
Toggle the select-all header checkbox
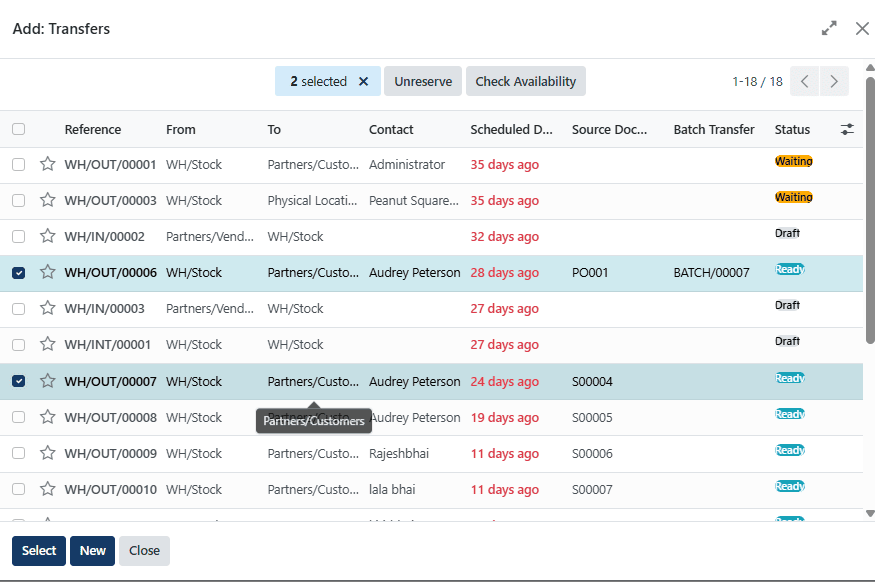click(18, 129)
